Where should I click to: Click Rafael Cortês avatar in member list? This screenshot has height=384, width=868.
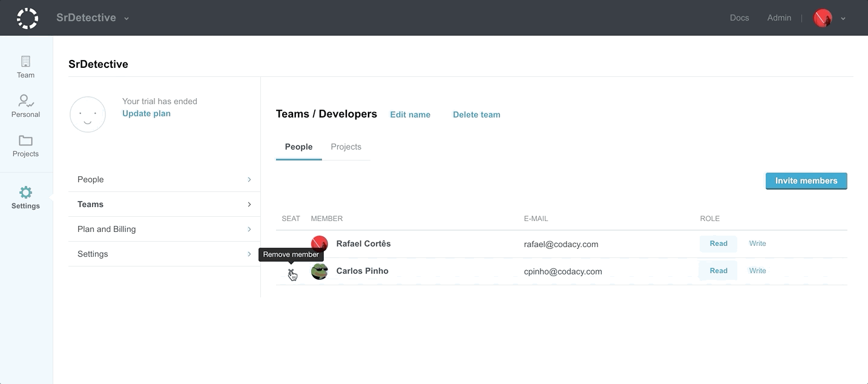(319, 244)
